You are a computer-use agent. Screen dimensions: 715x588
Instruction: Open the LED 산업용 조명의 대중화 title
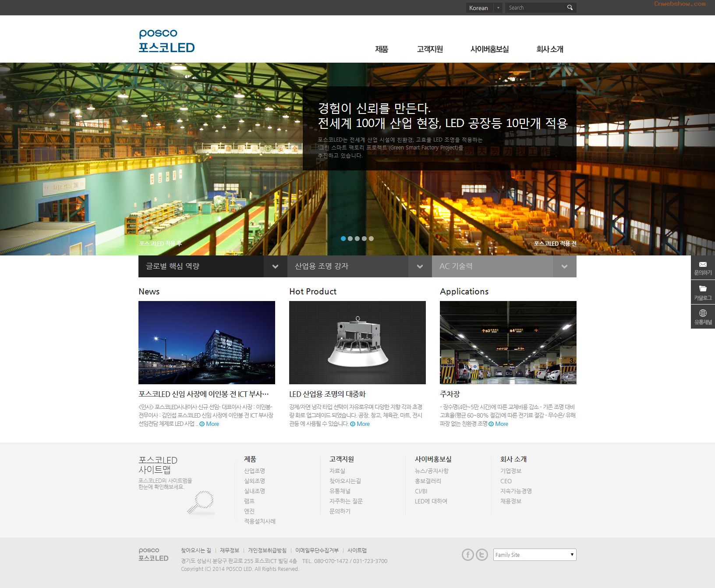(x=327, y=394)
